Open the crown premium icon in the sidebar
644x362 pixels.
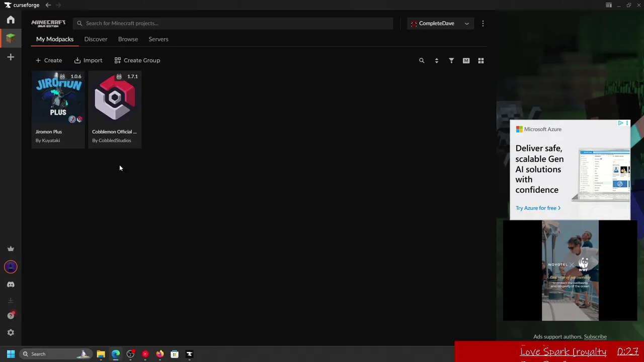(11, 248)
